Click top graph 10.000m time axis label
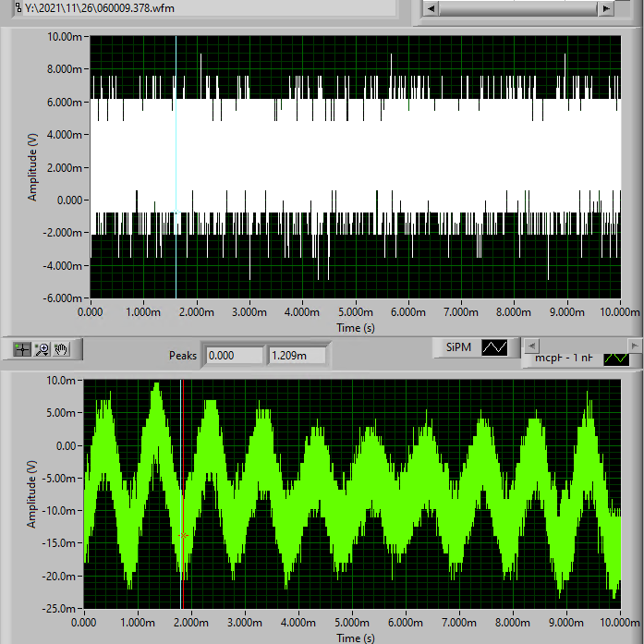The height and width of the screenshot is (644, 644). [620, 312]
